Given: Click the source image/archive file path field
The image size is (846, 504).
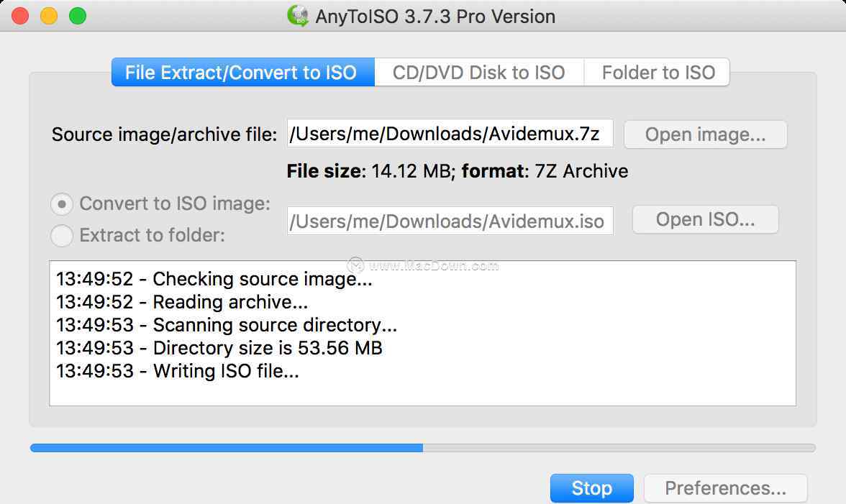Looking at the screenshot, I should coord(450,133).
